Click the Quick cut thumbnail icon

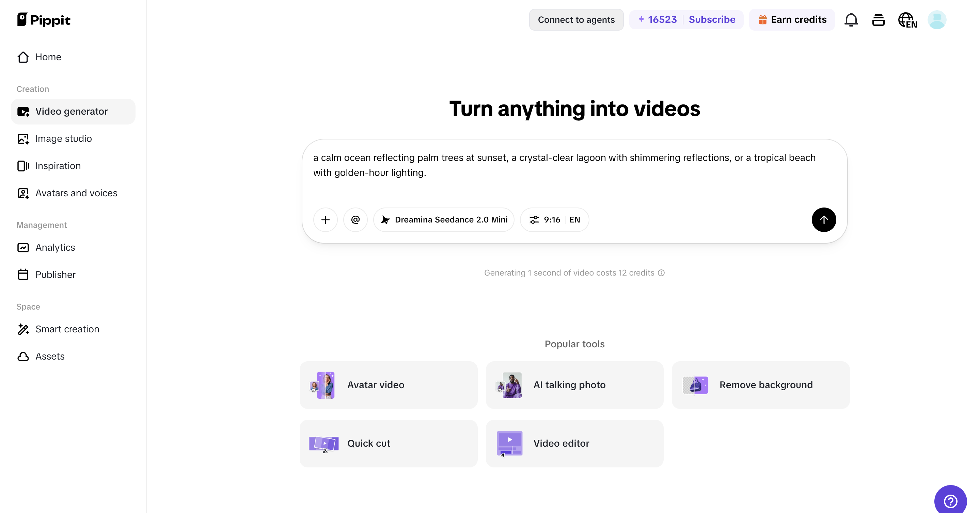[324, 444]
